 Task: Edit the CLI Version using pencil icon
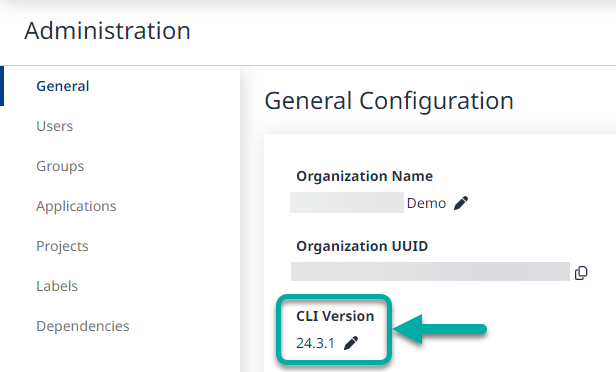(x=351, y=343)
